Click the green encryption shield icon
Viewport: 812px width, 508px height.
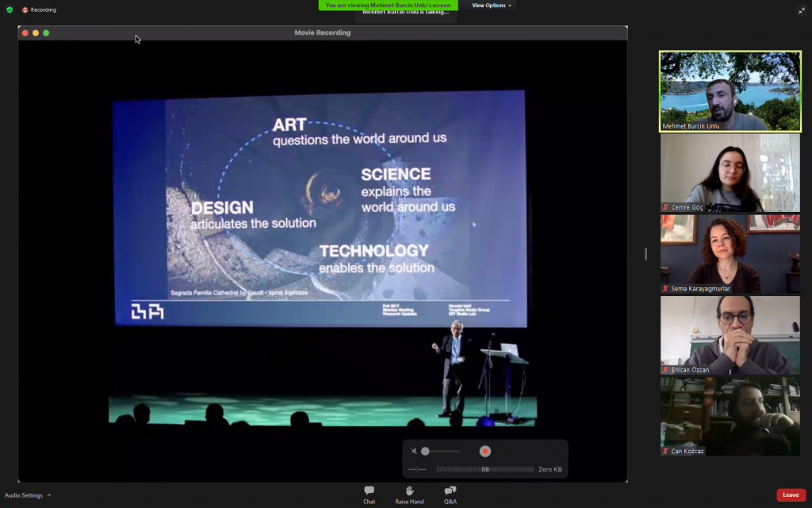tap(10, 10)
